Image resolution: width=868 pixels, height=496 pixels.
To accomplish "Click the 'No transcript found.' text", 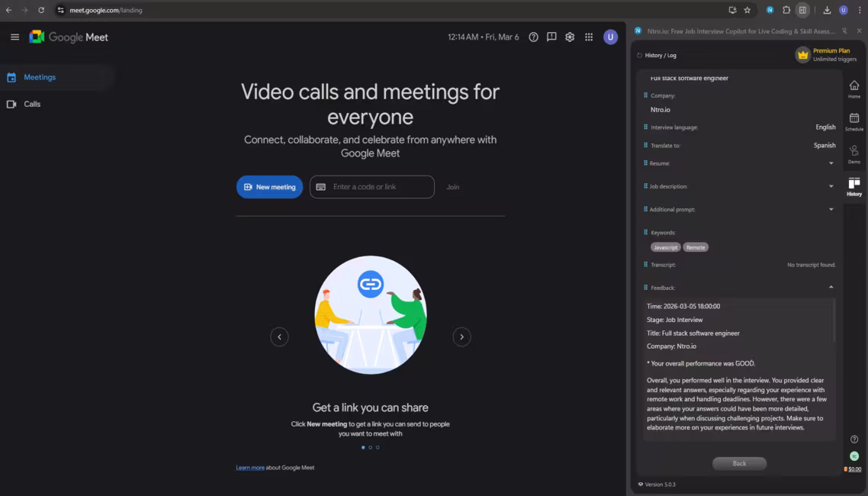I will (811, 265).
